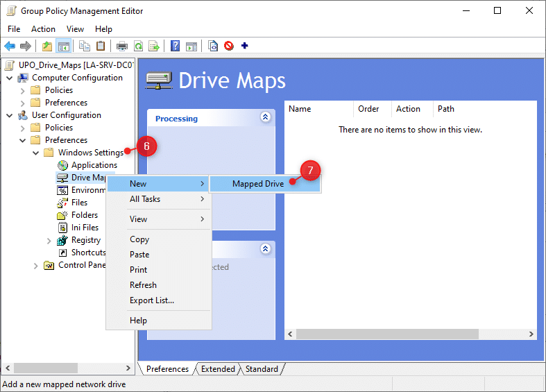Click the red disable item icon
Screen dimensions: 546x392
coord(229,46)
